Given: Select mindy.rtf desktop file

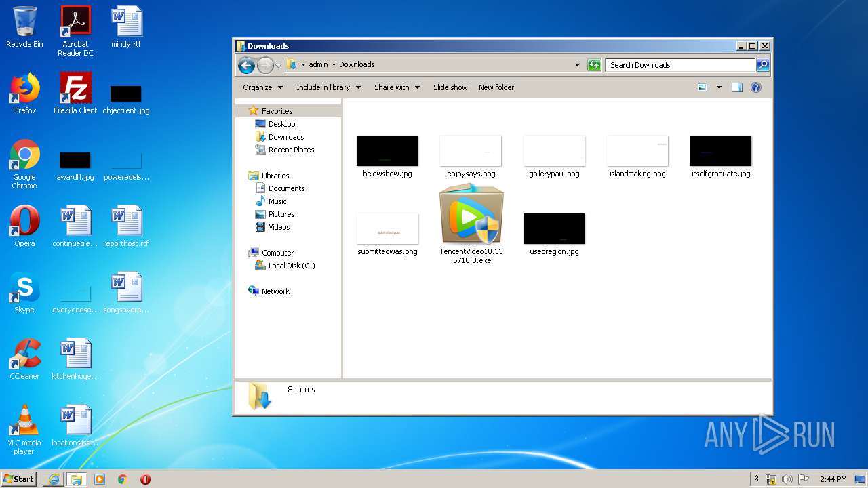Looking at the screenshot, I should (126, 27).
